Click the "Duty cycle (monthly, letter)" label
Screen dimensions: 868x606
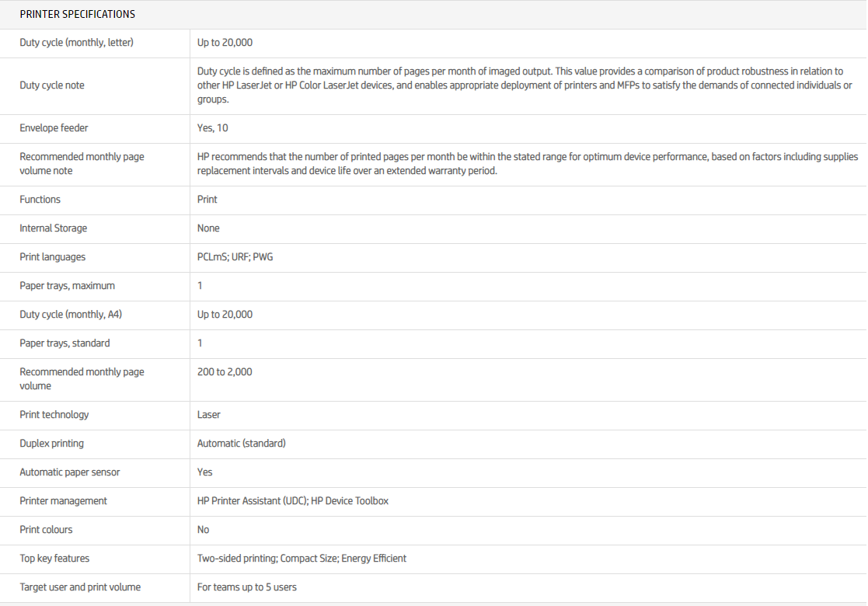pos(76,42)
